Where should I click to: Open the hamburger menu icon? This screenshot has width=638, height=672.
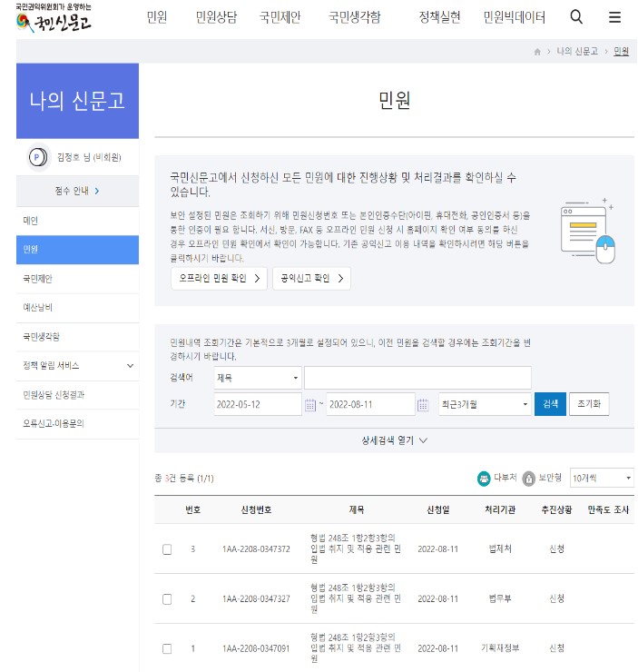tap(614, 17)
